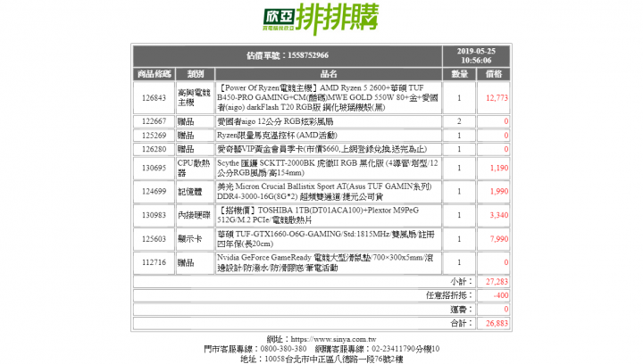Click the 數量 column header
Screen dimensions: 643x364
[x=459, y=74]
